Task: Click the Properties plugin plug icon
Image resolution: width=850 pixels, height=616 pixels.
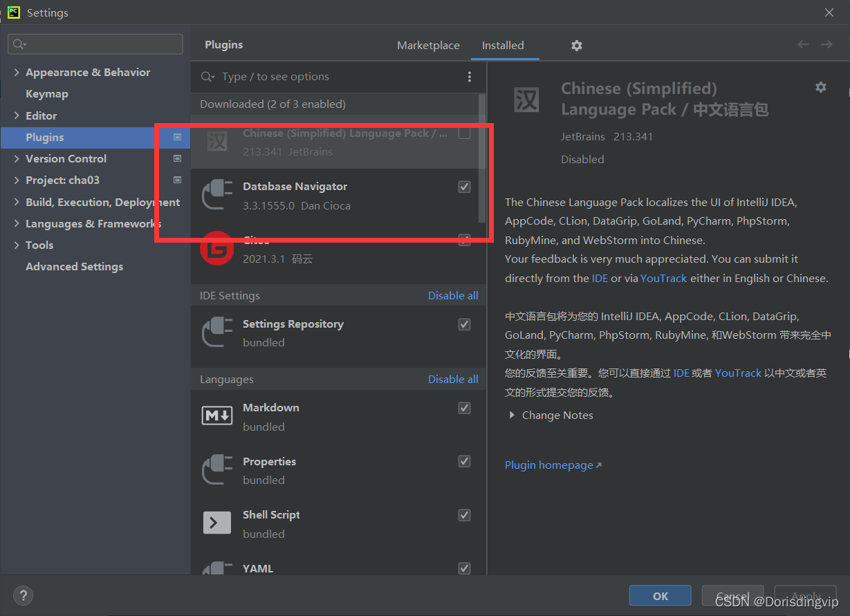Action: [217, 470]
